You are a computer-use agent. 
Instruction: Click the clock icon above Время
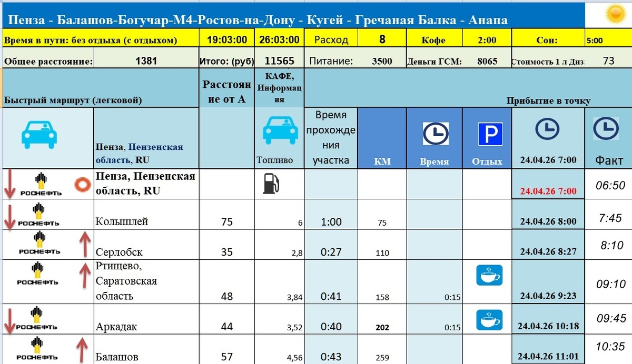coord(434,134)
